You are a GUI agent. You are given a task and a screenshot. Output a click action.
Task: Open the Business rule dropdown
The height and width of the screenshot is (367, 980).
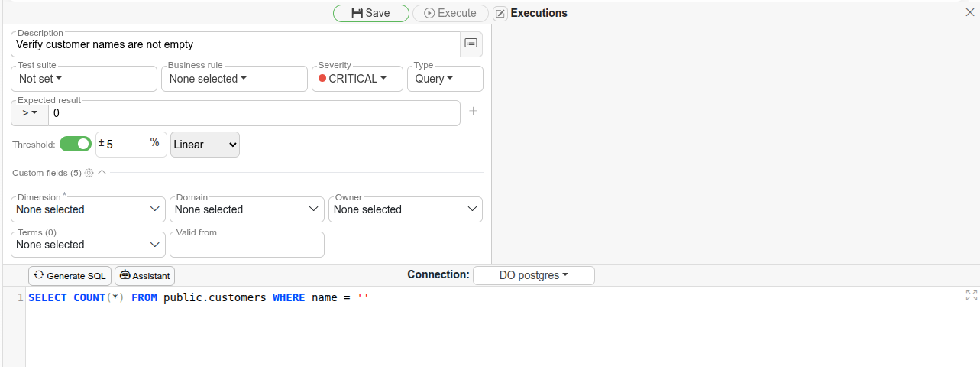(234, 79)
